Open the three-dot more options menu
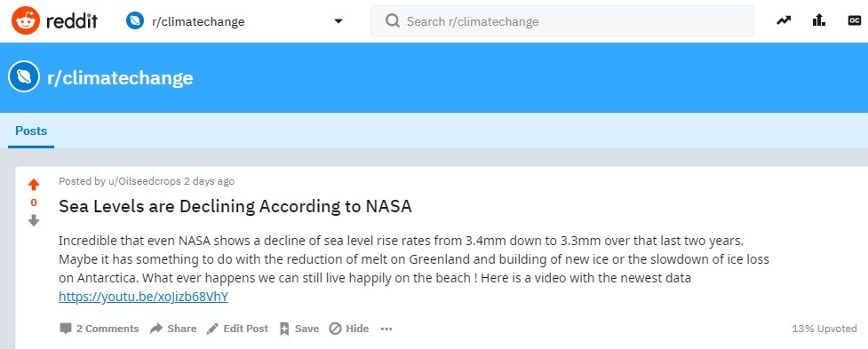This screenshot has height=349, width=868. pyautogui.click(x=386, y=329)
